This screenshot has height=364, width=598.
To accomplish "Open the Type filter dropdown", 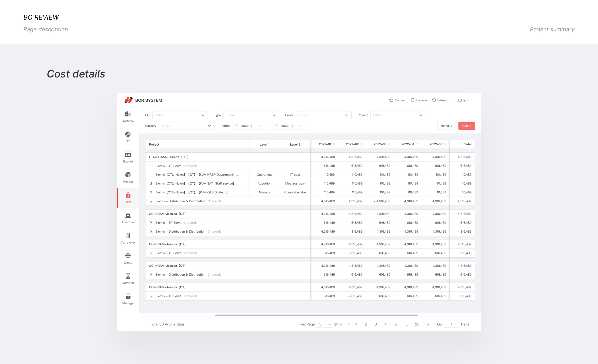I will [251, 115].
